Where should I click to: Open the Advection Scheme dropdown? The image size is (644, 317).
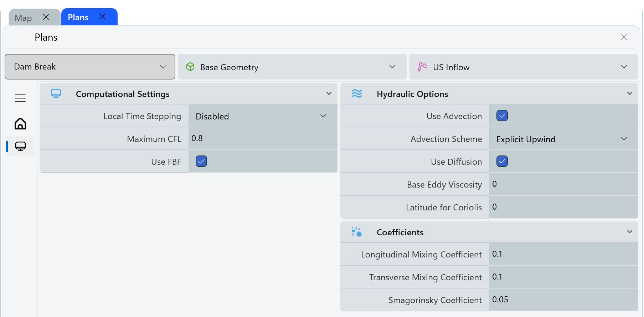563,139
